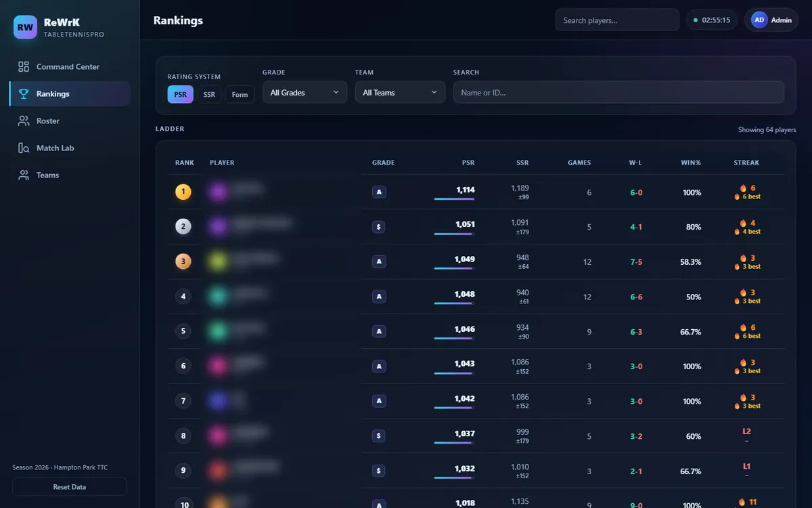Click the player avatar in rank 7 row
This screenshot has width=812, height=508.
point(218,401)
